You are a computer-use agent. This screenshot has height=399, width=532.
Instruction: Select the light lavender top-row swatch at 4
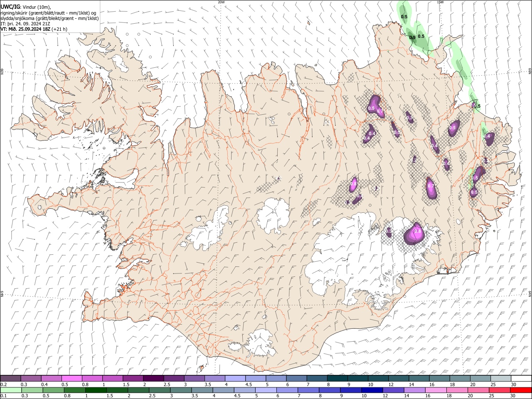(234, 378)
